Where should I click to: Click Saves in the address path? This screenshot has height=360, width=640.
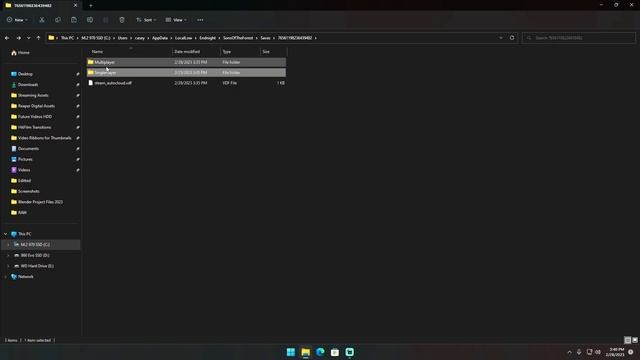[265, 38]
